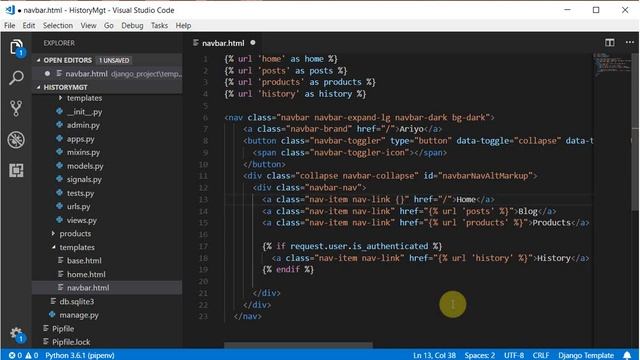Click the Explorer panel title
The width and height of the screenshot is (640, 360).
pos(59,43)
